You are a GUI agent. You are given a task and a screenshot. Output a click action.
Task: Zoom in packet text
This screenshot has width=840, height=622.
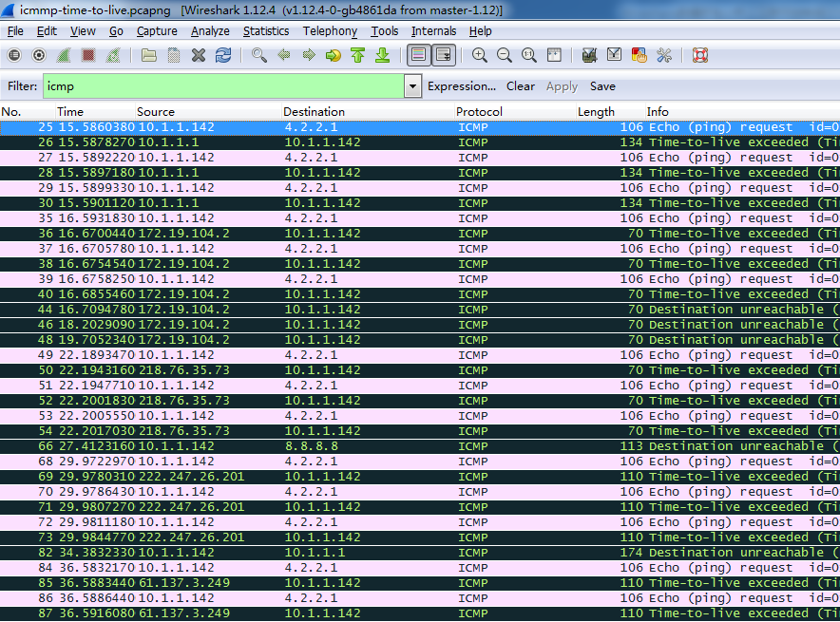tap(480, 55)
